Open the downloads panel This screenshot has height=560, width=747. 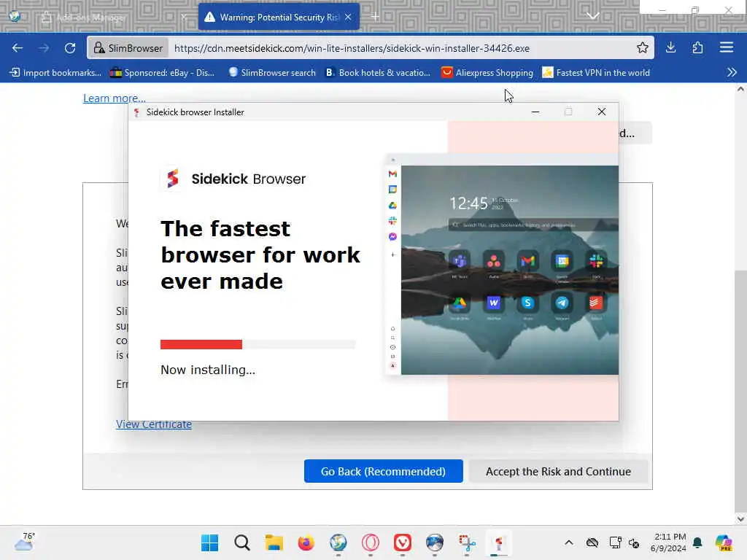coord(671,47)
